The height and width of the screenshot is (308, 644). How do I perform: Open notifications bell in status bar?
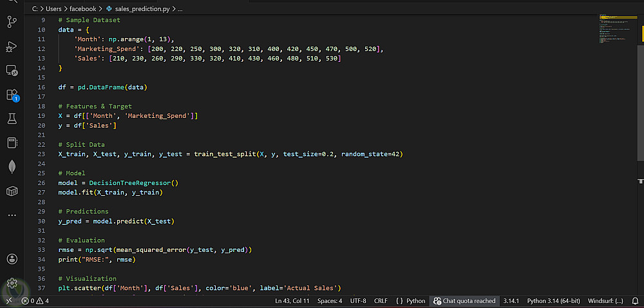tap(635, 301)
